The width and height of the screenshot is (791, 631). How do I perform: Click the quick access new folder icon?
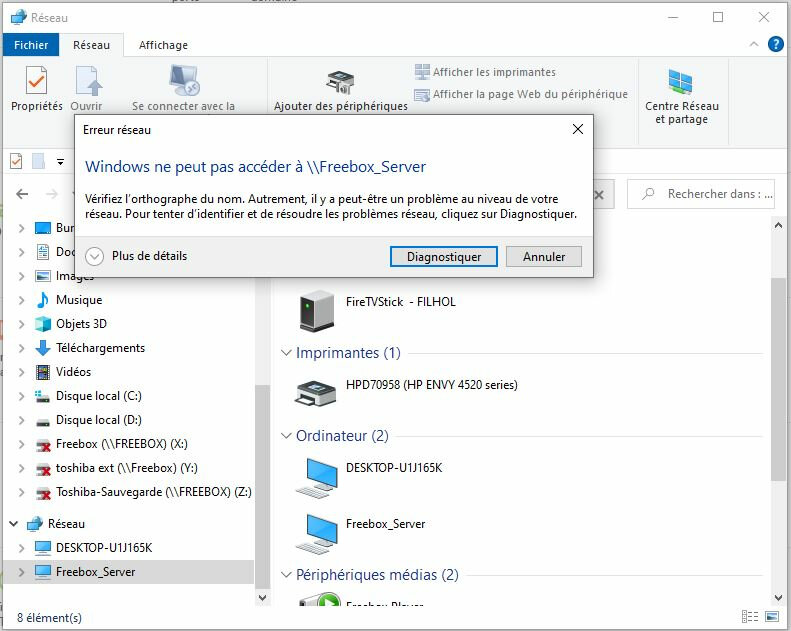coord(38,161)
